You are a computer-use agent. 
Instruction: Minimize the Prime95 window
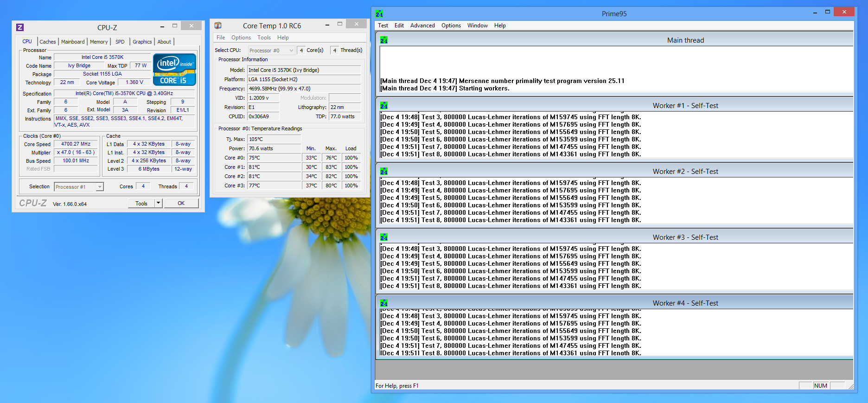pyautogui.click(x=815, y=13)
